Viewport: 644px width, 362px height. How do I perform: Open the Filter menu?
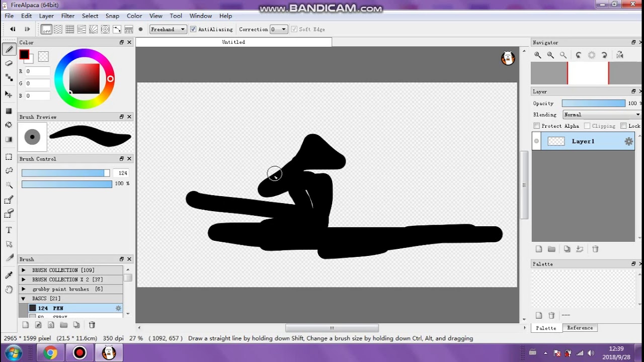(68, 16)
